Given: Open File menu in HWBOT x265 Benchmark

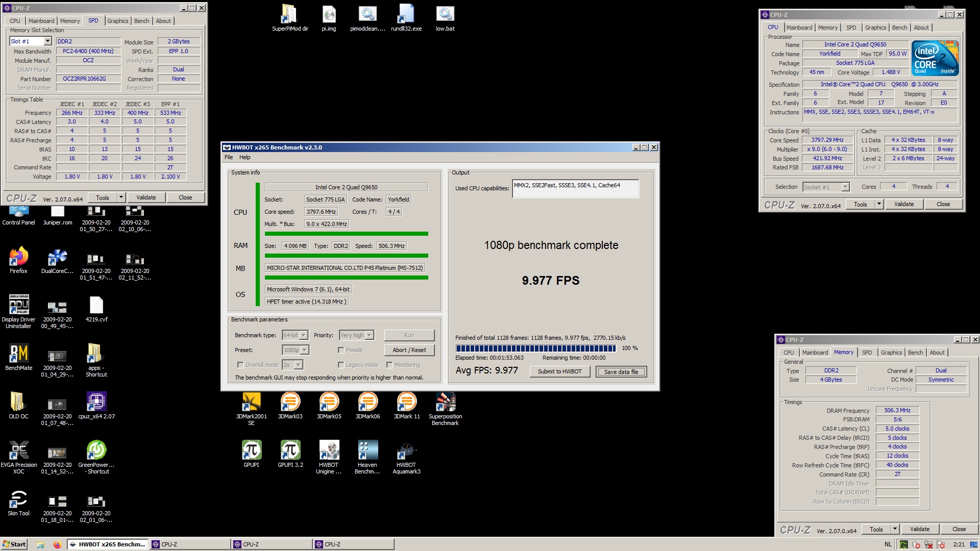Looking at the screenshot, I should coord(229,157).
